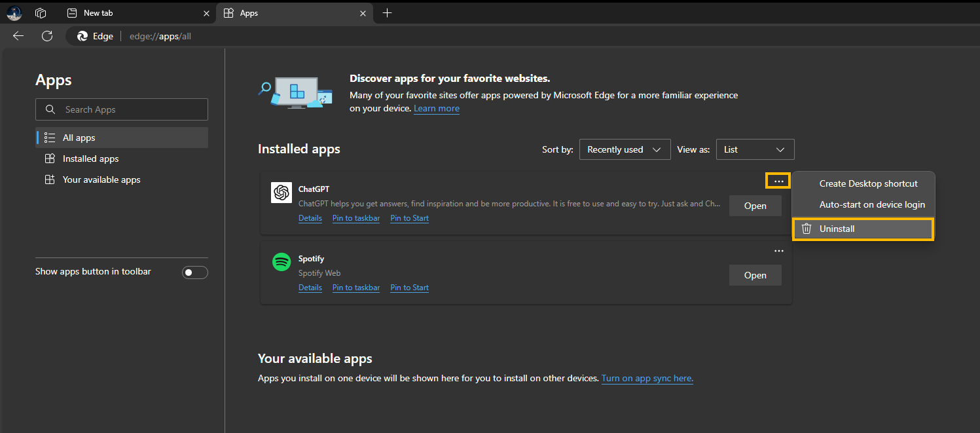Select Your available apps in sidebar
This screenshot has height=433, width=980.
pyautogui.click(x=122, y=179)
